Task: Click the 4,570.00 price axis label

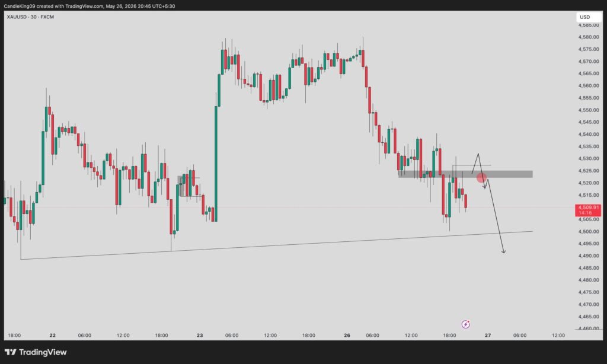Action: click(589, 61)
